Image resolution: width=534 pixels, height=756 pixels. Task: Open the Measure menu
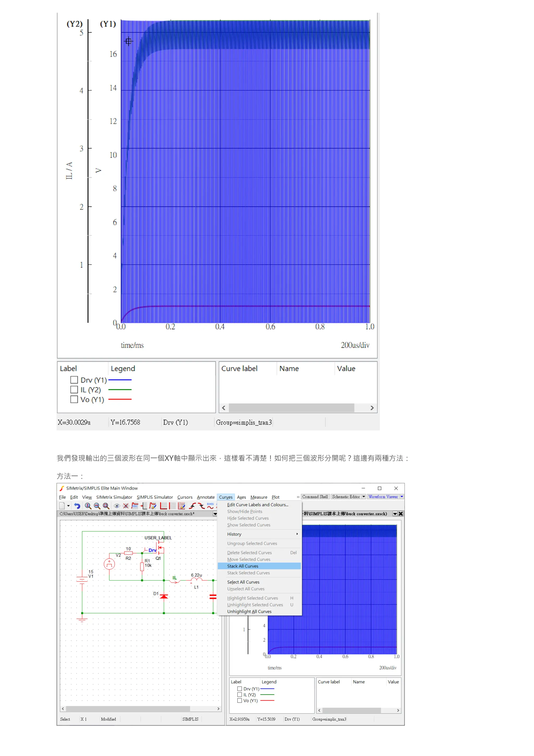coord(259,497)
